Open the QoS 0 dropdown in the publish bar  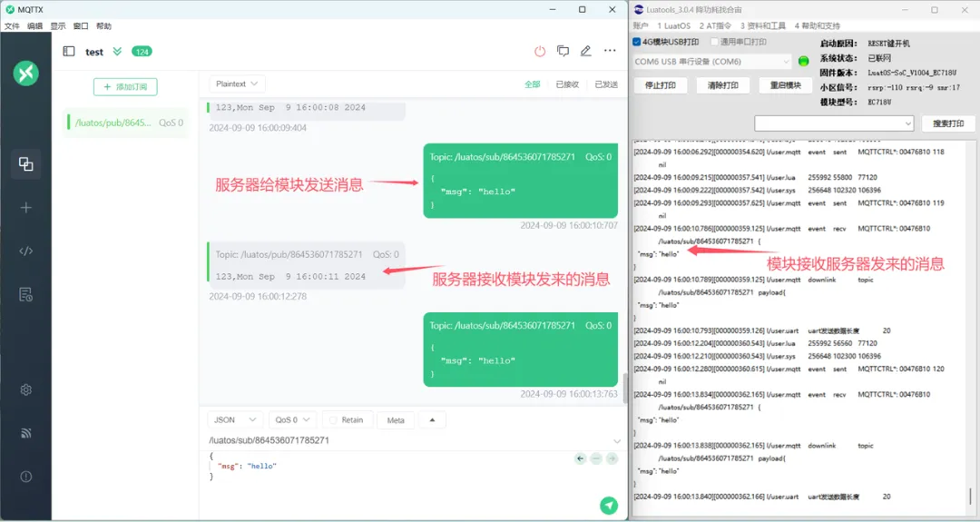pos(293,420)
